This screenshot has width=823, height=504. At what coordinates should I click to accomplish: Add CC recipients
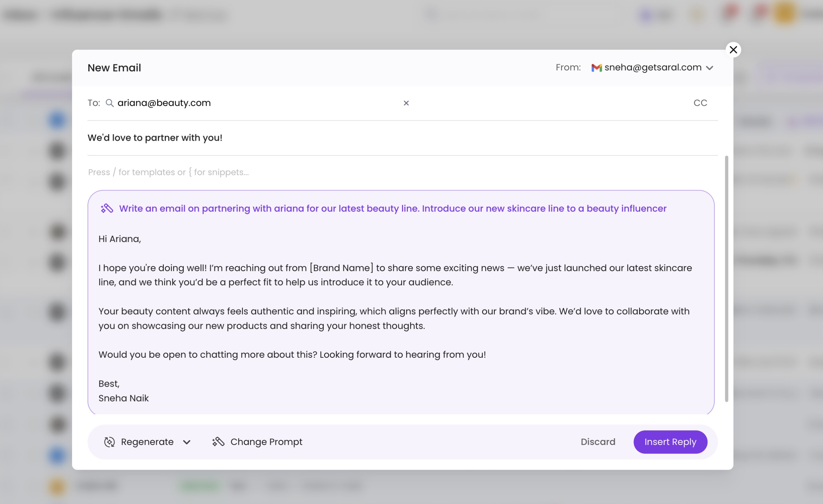pyautogui.click(x=700, y=103)
